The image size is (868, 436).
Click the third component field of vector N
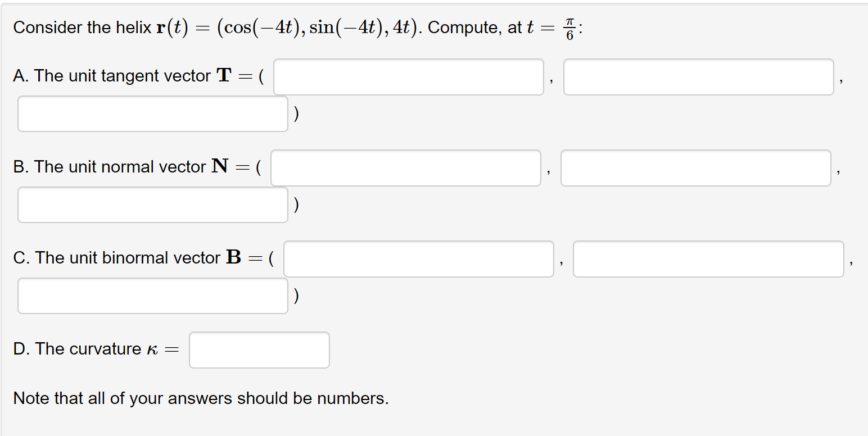point(152,205)
